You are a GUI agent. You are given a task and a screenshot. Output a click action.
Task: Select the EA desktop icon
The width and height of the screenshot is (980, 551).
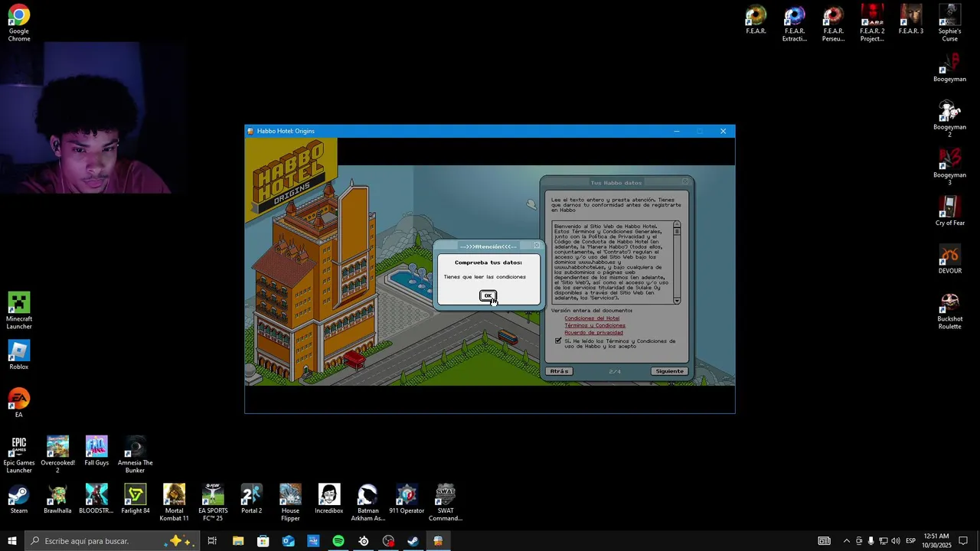19,403
